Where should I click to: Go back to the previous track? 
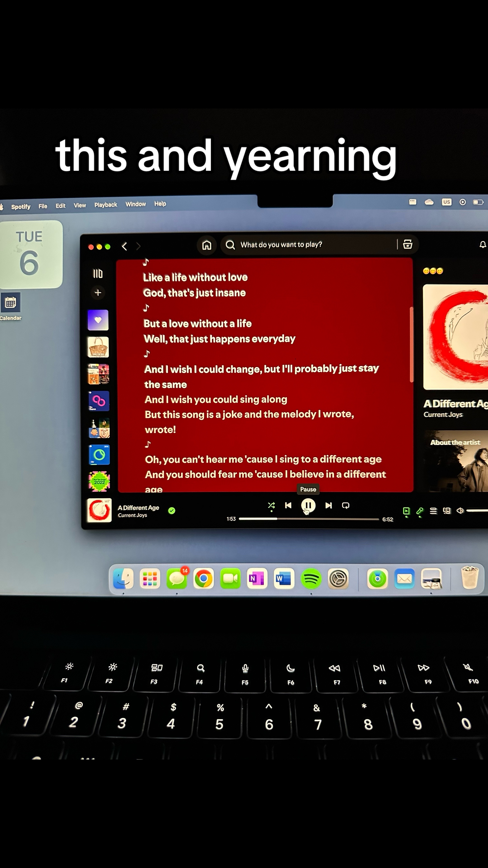pos(288,505)
